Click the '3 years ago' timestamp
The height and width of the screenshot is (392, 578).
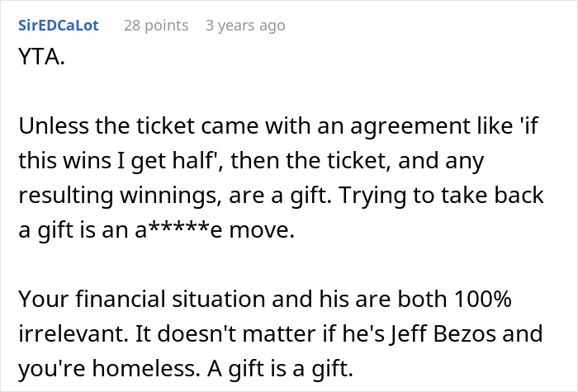pyautogui.click(x=245, y=26)
